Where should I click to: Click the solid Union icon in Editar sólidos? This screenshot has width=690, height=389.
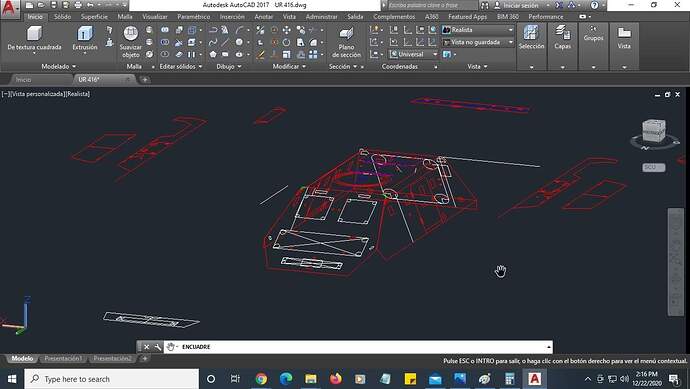[x=165, y=30]
